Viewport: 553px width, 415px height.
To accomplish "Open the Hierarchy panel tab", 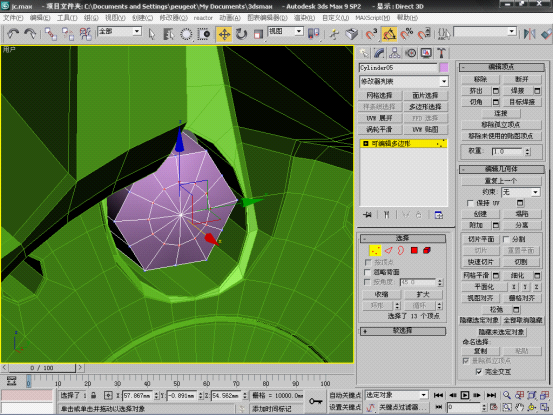I will click(x=394, y=53).
